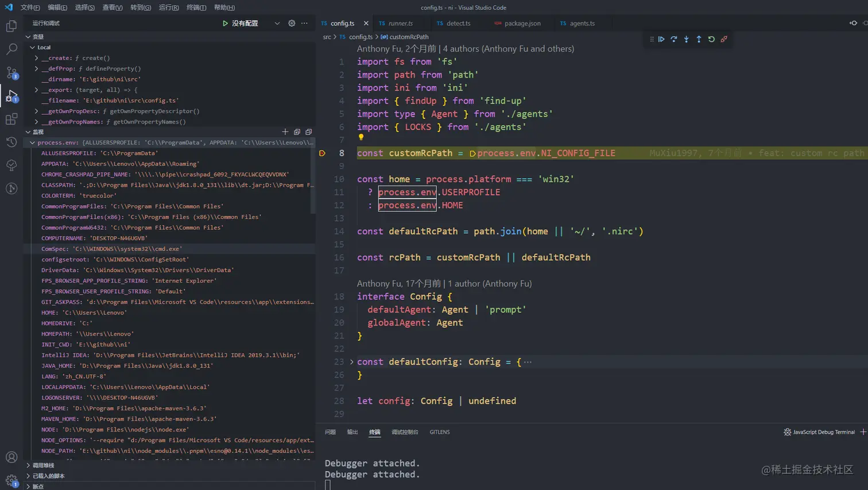Expand the __export variable
This screenshot has height=490, width=868.
(37, 90)
